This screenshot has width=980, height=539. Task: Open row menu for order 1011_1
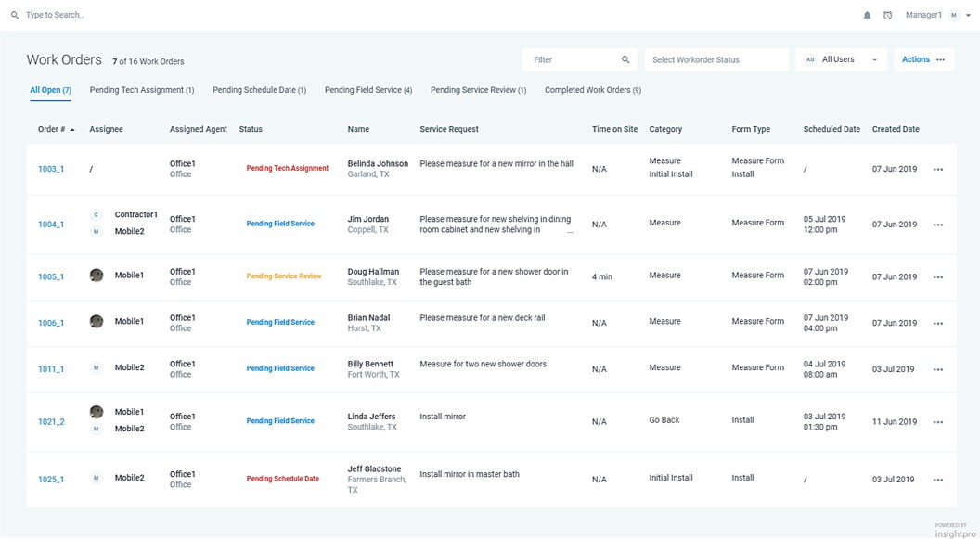[938, 370]
